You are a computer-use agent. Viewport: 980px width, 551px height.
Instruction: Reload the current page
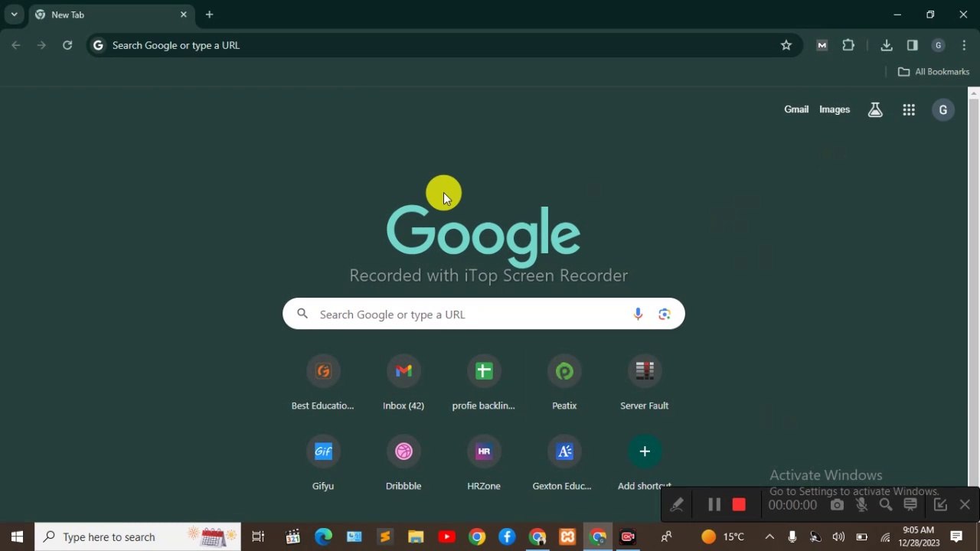67,45
